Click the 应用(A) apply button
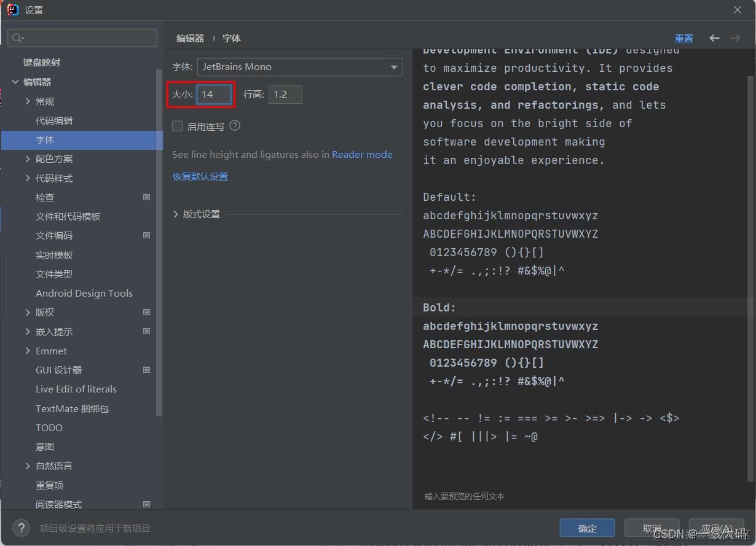The image size is (756, 546). coord(716,528)
